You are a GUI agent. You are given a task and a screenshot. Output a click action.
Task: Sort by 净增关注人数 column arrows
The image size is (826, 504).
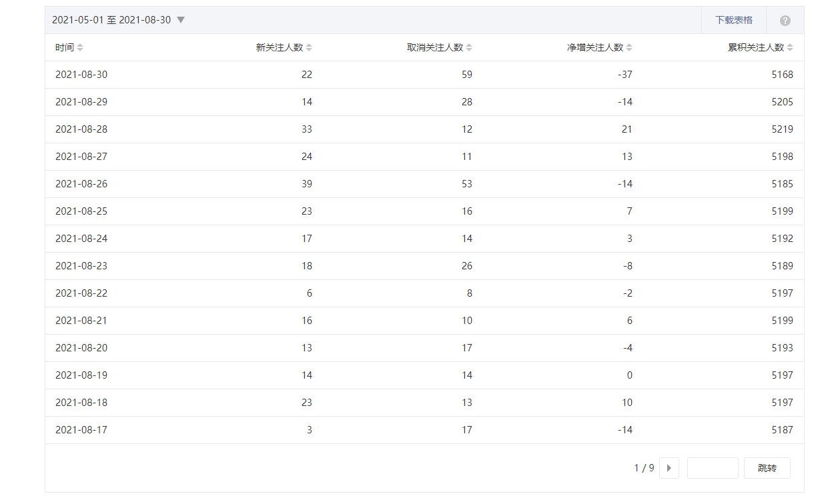629,48
